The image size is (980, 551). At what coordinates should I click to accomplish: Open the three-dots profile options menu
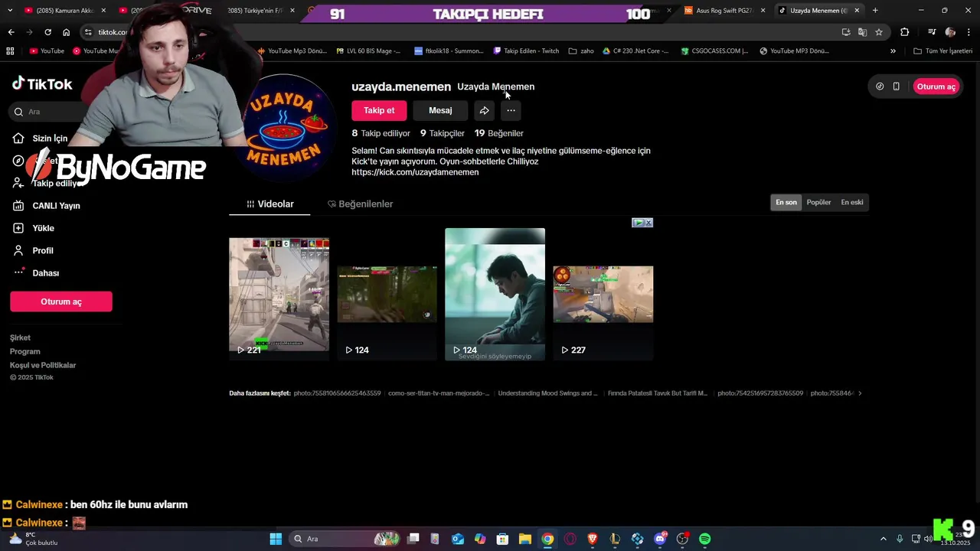[511, 110]
